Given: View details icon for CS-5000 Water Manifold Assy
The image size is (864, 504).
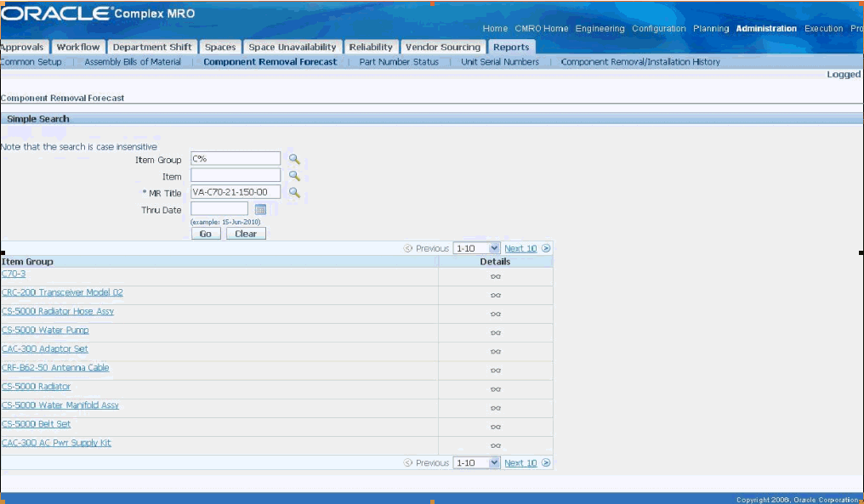Looking at the screenshot, I should (x=496, y=408).
